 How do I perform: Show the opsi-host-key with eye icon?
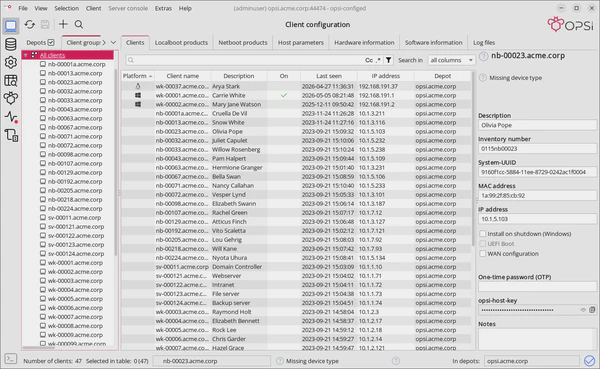583,310
